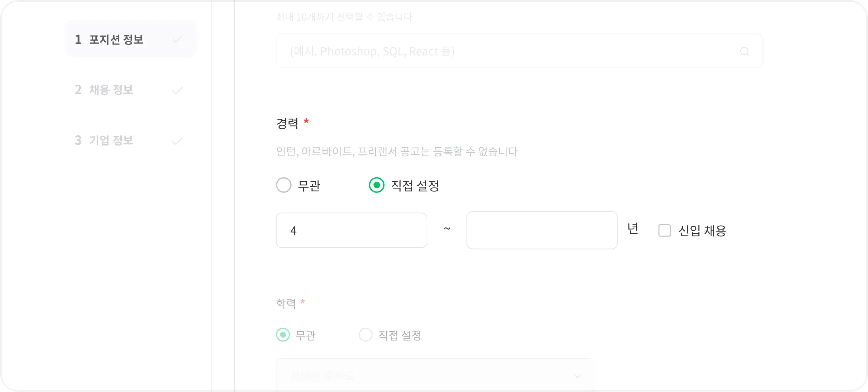The width and height of the screenshot is (868, 392).
Task: Click the 신입 채용 label text
Action: [702, 231]
